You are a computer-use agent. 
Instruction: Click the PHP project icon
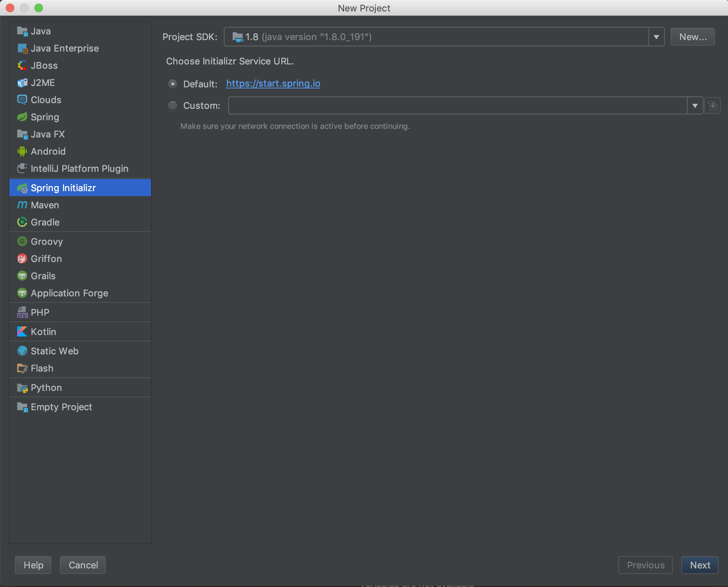[22, 312]
